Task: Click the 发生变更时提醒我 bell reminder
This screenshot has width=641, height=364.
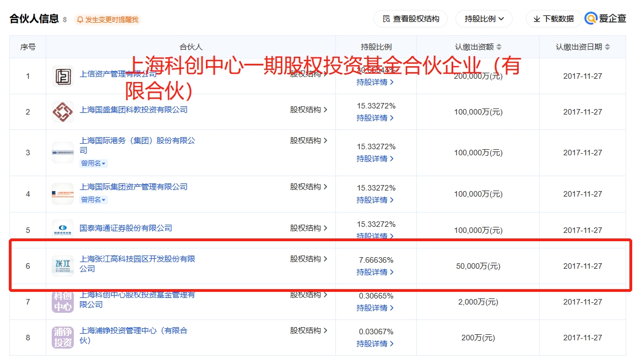Action: (107, 20)
